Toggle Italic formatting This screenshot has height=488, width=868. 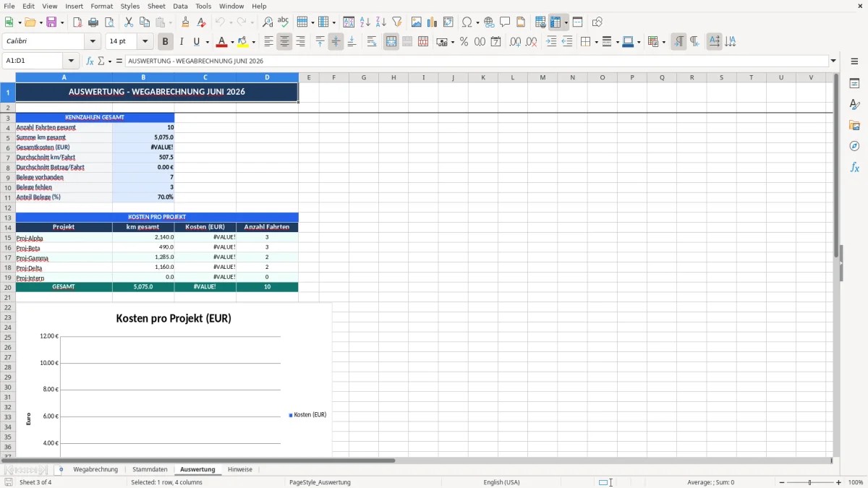(x=181, y=42)
